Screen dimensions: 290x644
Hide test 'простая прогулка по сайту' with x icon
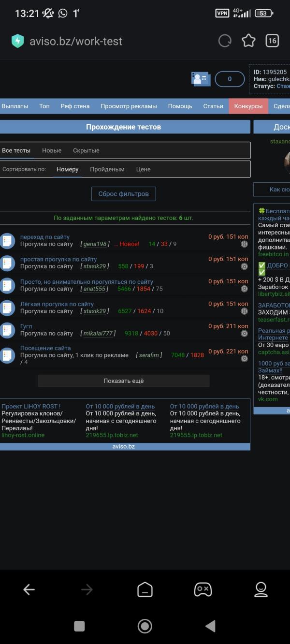[x=244, y=266]
